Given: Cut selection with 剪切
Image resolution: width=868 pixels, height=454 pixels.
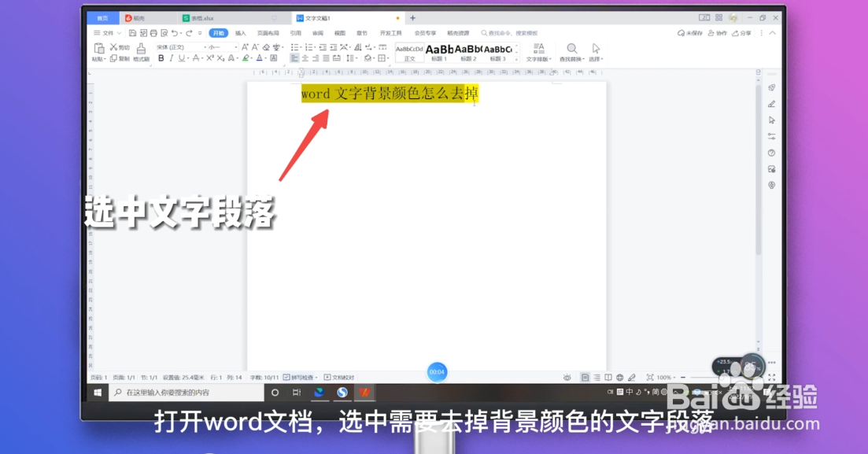Looking at the screenshot, I should [120, 48].
